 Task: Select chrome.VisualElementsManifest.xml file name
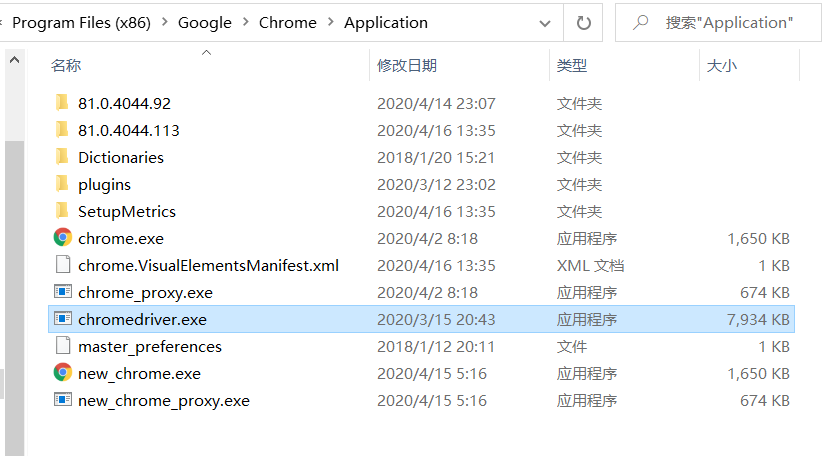pos(208,265)
